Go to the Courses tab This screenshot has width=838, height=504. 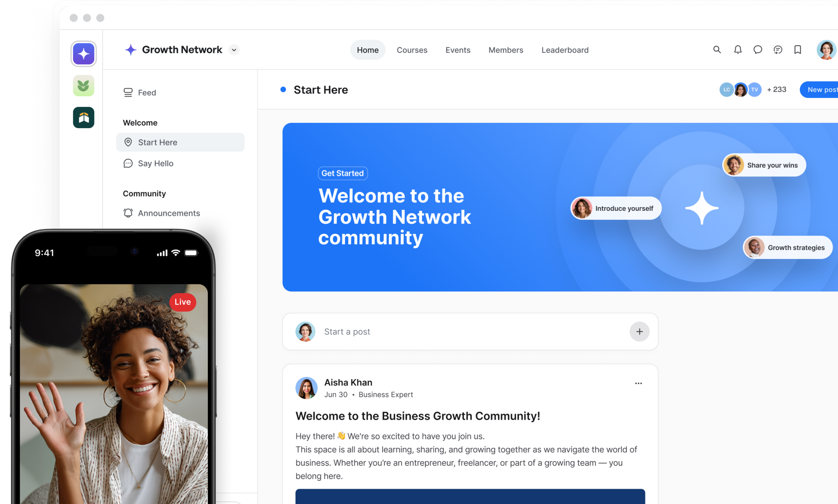412,50
